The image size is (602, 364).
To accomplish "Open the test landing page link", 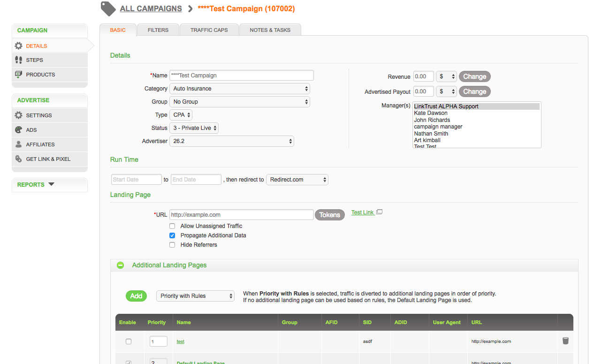I will tap(181, 341).
